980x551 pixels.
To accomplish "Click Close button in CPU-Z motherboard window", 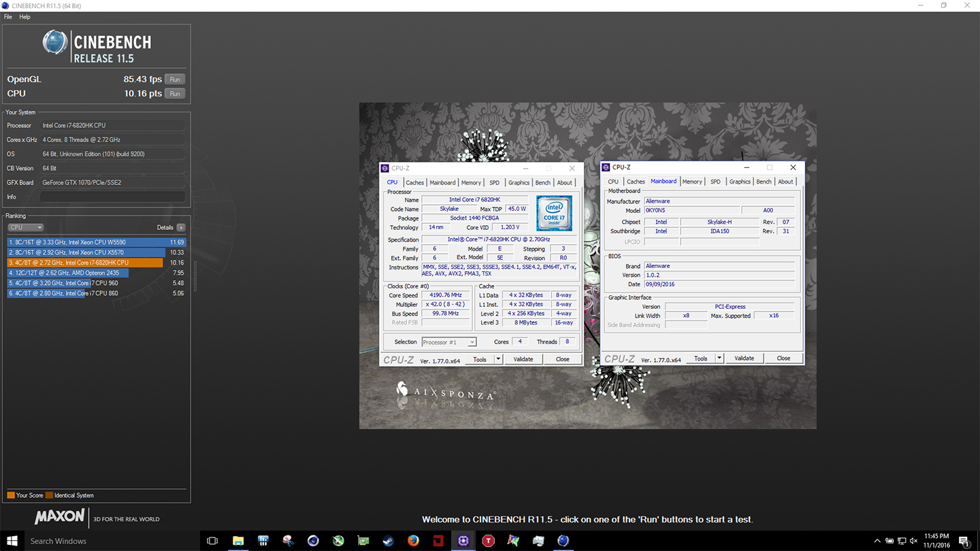I will coord(784,358).
